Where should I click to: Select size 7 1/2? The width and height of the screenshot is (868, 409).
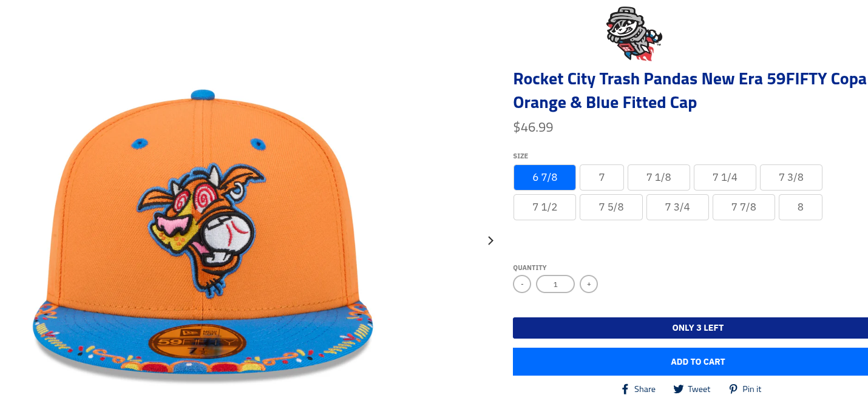click(x=544, y=207)
